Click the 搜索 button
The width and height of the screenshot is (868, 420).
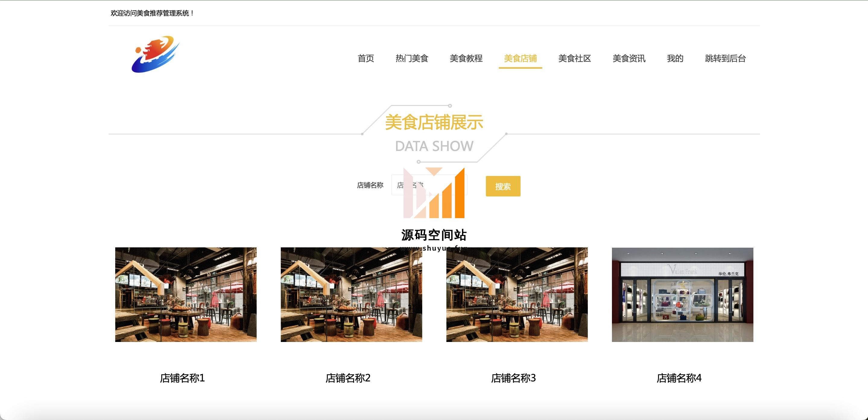click(x=503, y=186)
